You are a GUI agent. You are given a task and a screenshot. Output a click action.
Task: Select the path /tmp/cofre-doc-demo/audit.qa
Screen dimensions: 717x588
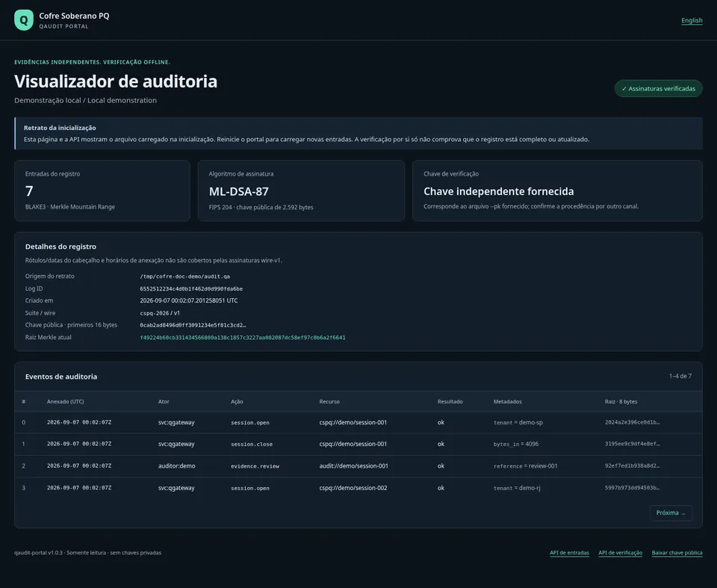coord(184,276)
